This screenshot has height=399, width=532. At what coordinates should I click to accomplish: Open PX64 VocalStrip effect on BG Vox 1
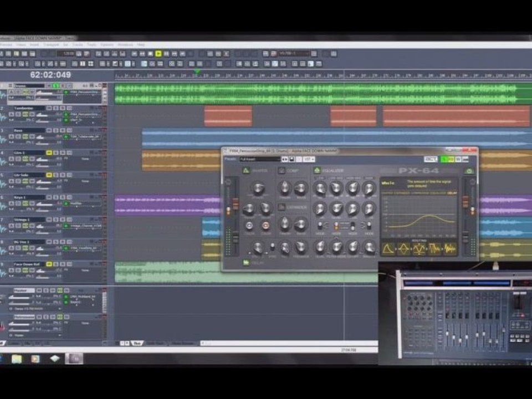click(x=84, y=248)
